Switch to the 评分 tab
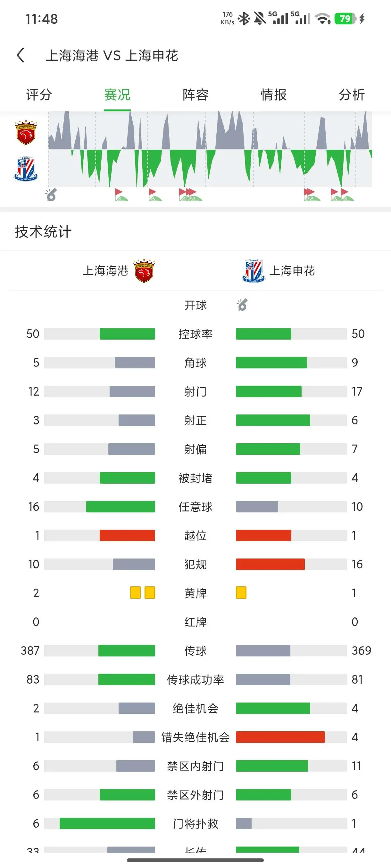Viewport: 391px width, 868px height. (x=39, y=95)
